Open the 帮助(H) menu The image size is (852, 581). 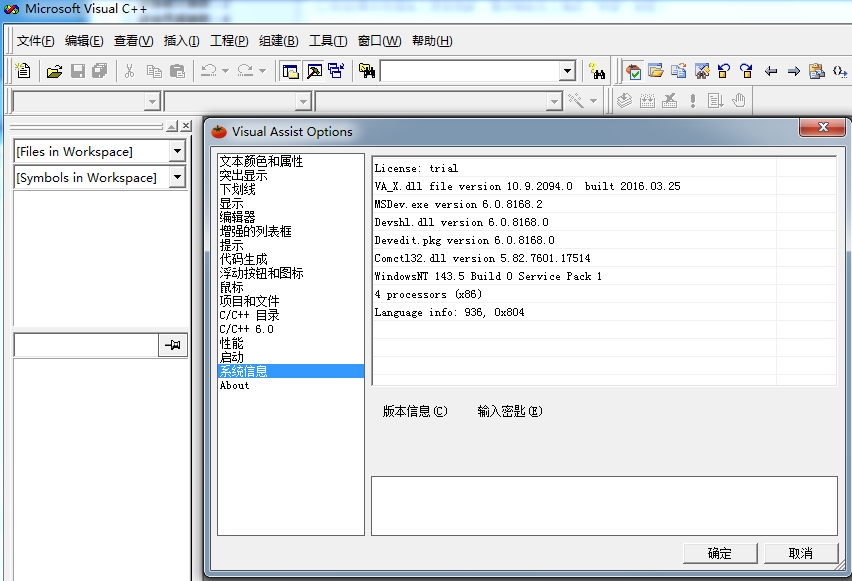(432, 41)
